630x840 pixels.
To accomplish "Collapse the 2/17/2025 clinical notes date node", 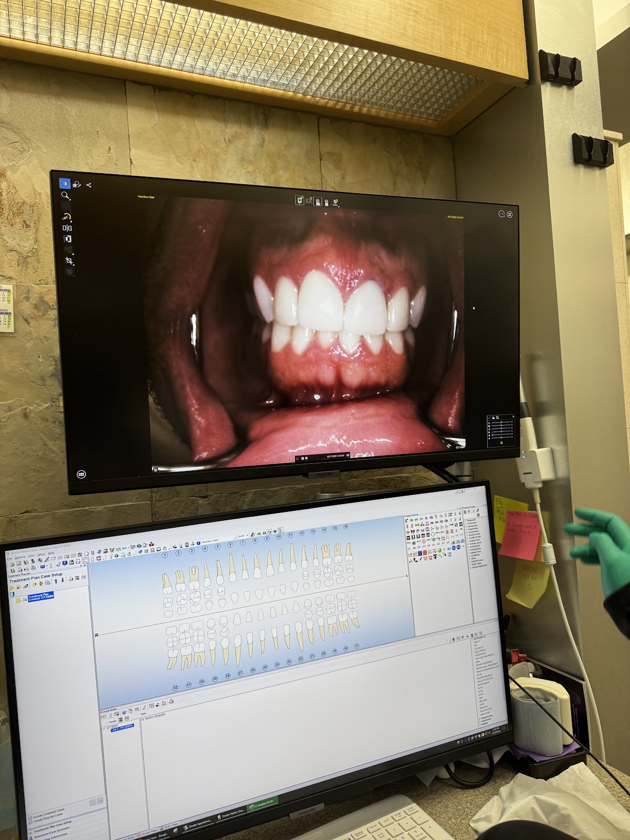I will click(x=104, y=729).
